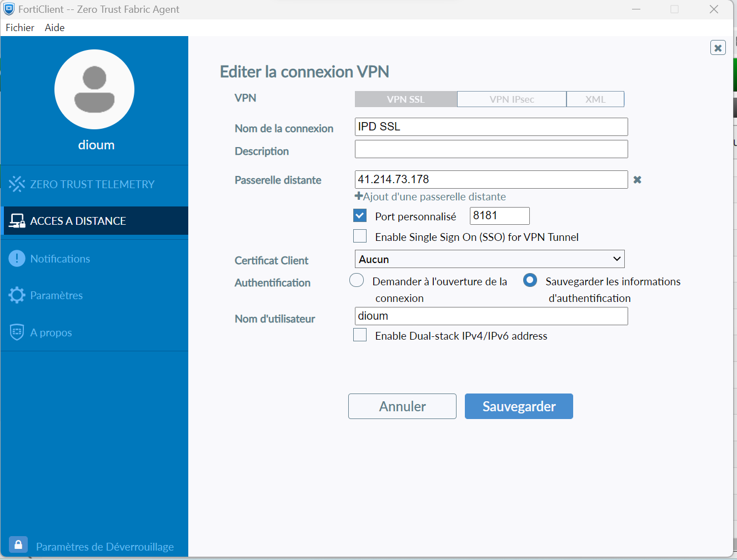This screenshot has height=560, width=737.
Task: Click the Zero Trust Telemetry icon
Action: pos(17,184)
